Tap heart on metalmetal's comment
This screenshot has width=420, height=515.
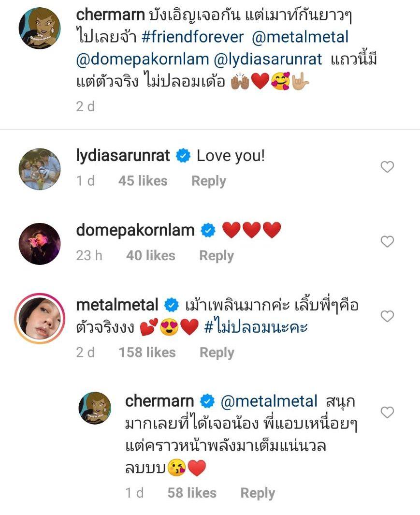387,316
